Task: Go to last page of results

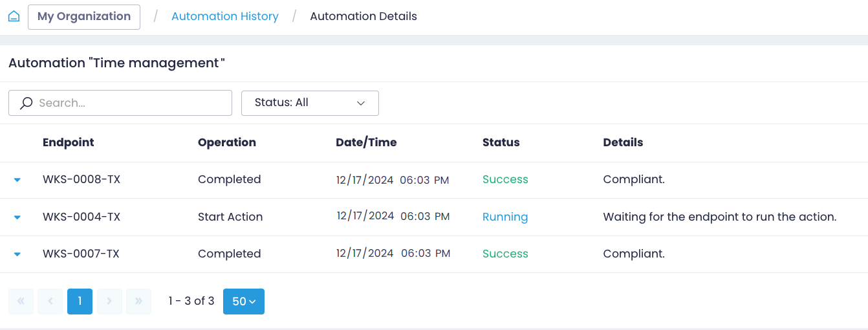Action: pos(138,302)
